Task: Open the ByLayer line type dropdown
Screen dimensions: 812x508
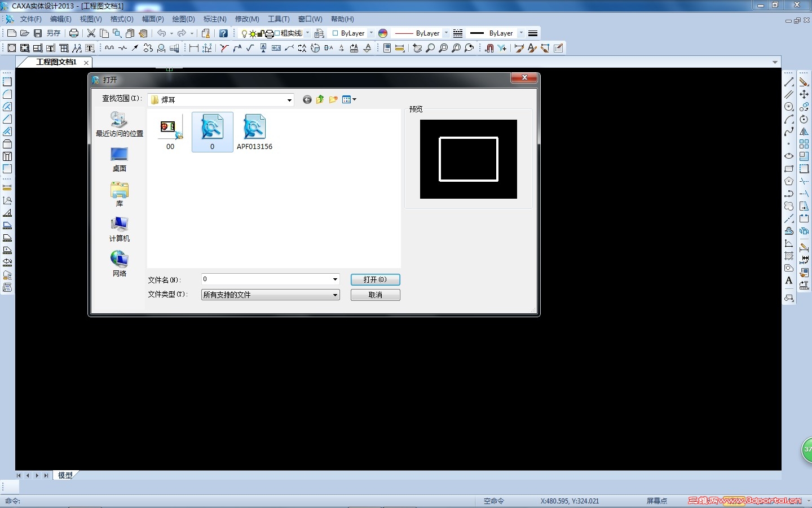Action: [446, 33]
